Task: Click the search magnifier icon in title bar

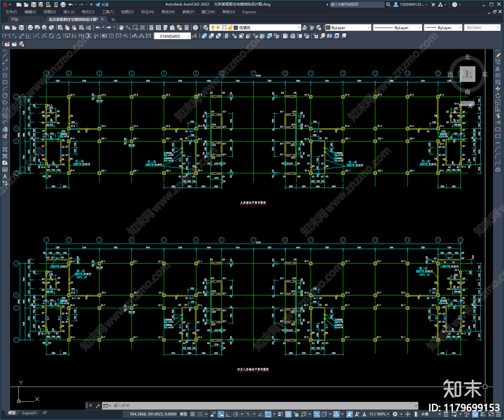Action: tap(388, 4)
